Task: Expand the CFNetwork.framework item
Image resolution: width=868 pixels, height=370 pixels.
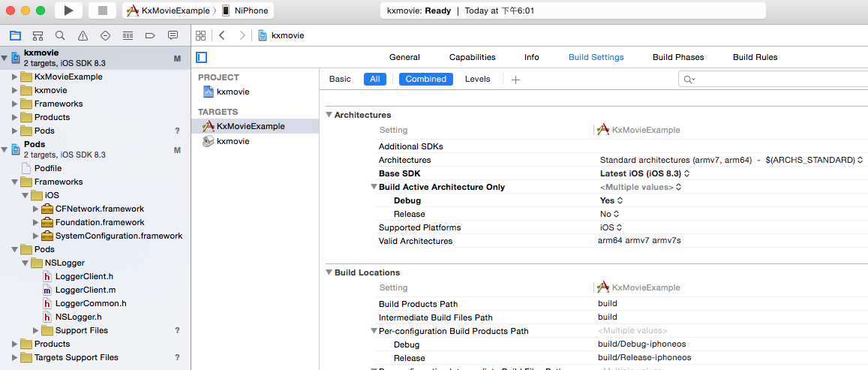Action: pos(36,209)
